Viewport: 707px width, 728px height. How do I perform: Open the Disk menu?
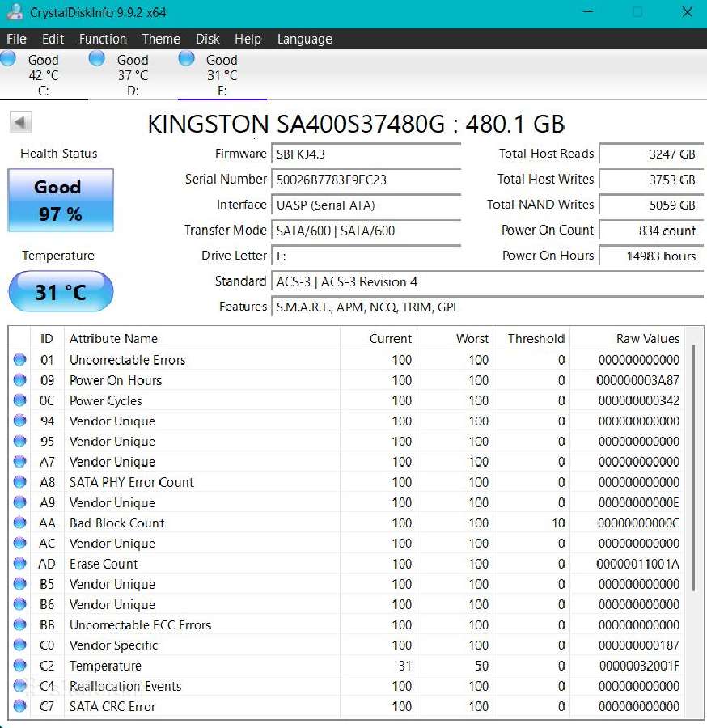pos(208,39)
